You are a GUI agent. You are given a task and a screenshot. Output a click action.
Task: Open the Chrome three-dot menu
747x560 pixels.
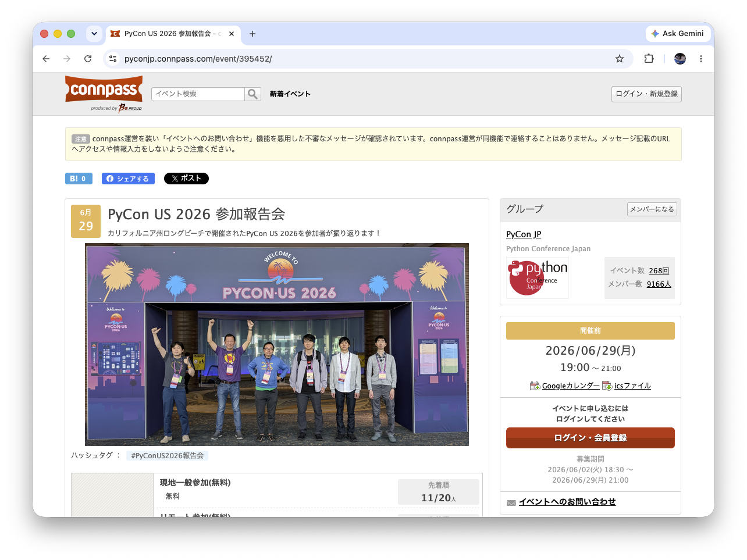701,59
